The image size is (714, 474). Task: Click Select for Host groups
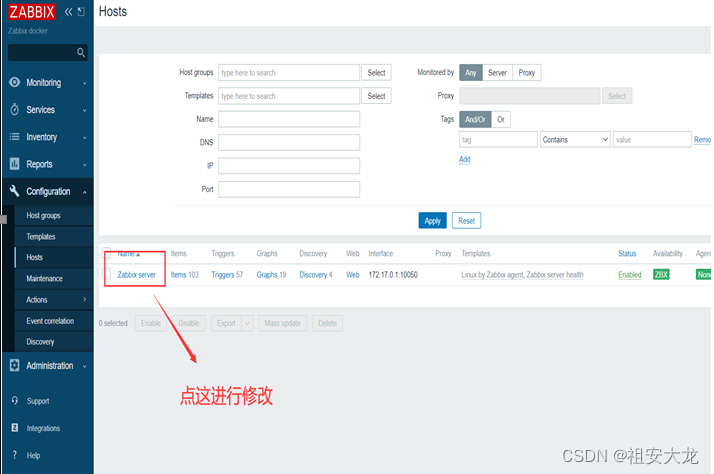click(x=376, y=73)
